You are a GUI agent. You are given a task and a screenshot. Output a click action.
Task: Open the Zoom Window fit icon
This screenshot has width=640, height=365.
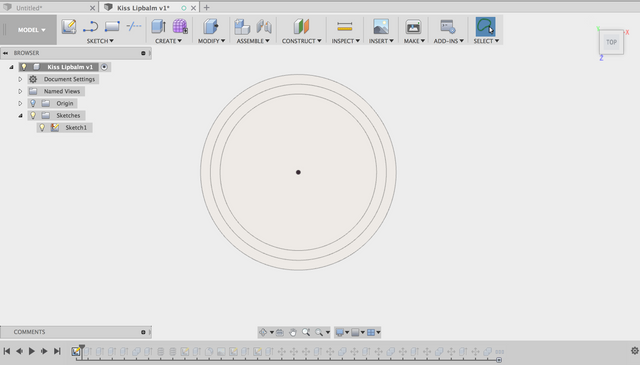(x=319, y=332)
